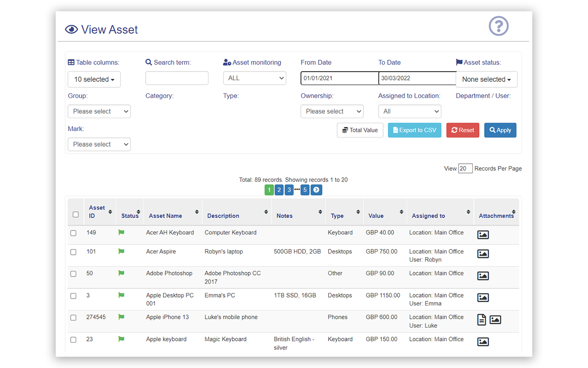Sort table by Asset ID arrows
Viewport: 588px width, 368px height.
tap(110, 212)
